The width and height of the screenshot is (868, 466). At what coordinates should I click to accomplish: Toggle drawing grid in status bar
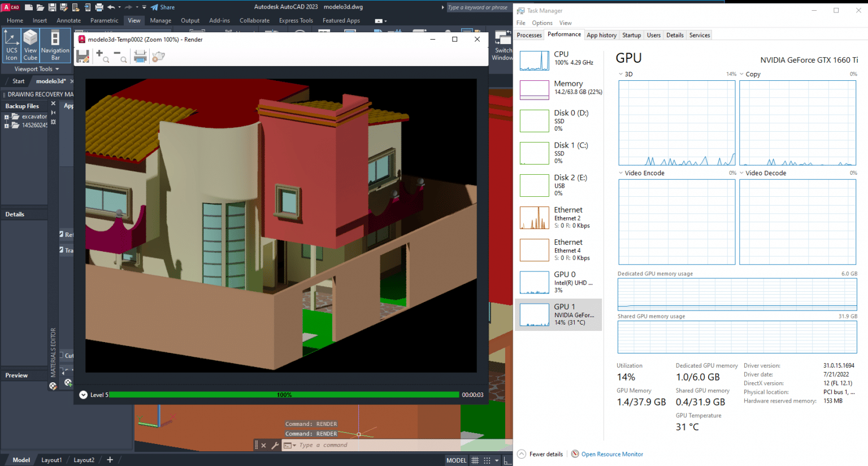coord(475,460)
